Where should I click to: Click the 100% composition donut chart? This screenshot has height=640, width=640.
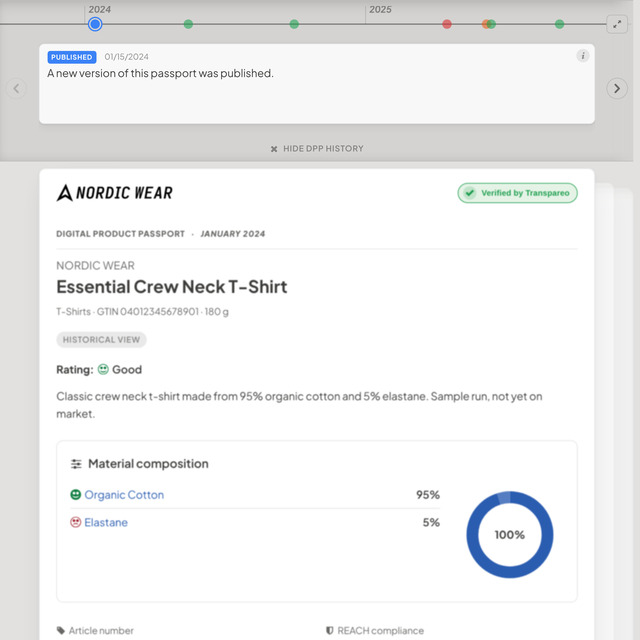[510, 534]
